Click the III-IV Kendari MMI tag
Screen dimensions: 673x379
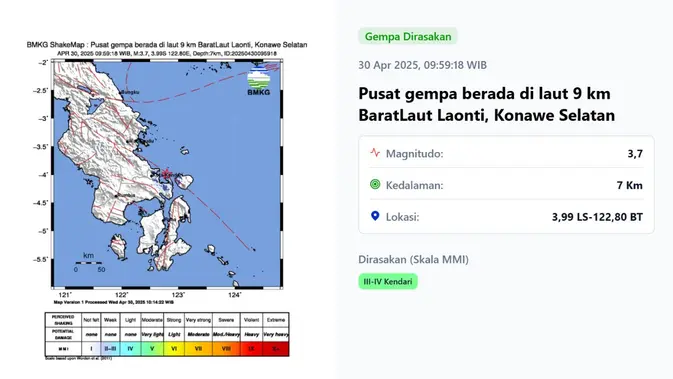pyautogui.click(x=388, y=282)
